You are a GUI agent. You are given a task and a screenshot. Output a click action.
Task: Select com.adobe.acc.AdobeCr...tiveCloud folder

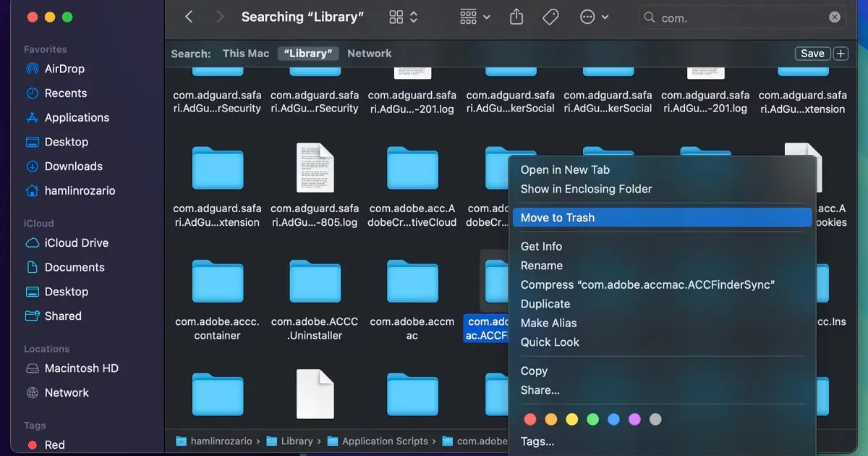point(412,169)
